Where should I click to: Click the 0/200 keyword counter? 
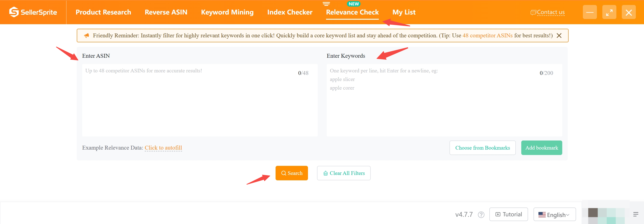pos(546,73)
